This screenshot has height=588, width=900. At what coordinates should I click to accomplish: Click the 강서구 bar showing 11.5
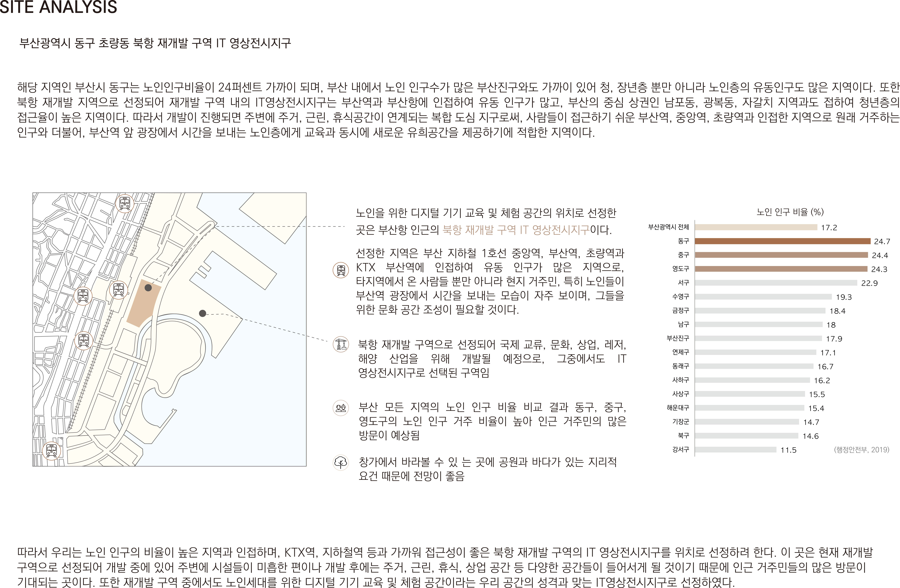(x=735, y=450)
